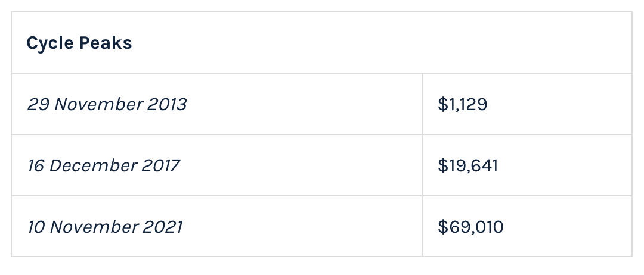Click the $1,129 price value

point(462,105)
